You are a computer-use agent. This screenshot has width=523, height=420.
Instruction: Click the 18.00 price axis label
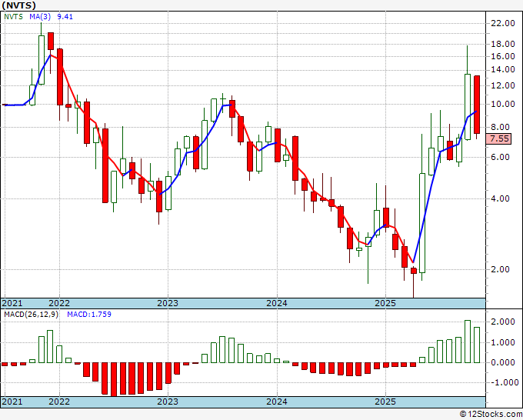(503, 44)
